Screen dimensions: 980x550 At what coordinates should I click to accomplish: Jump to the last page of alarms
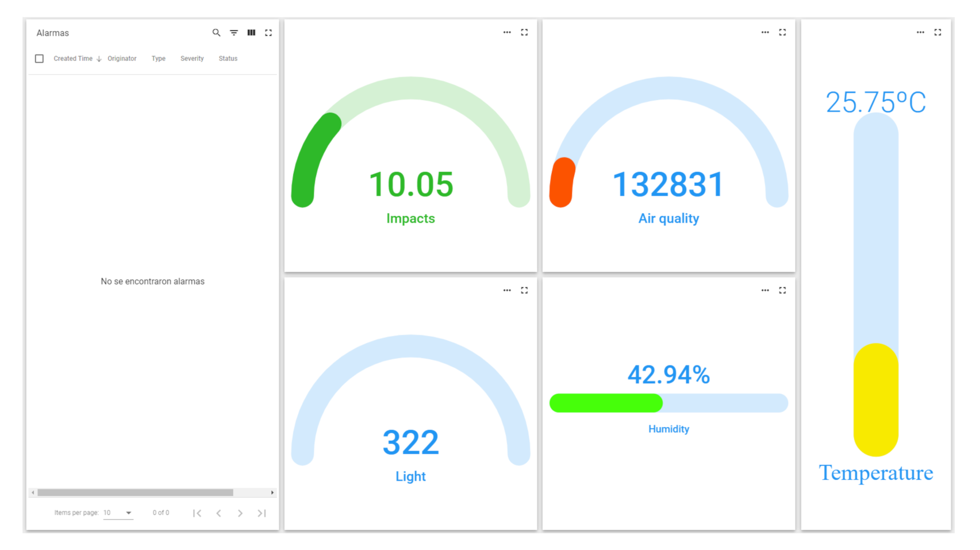[x=262, y=513]
